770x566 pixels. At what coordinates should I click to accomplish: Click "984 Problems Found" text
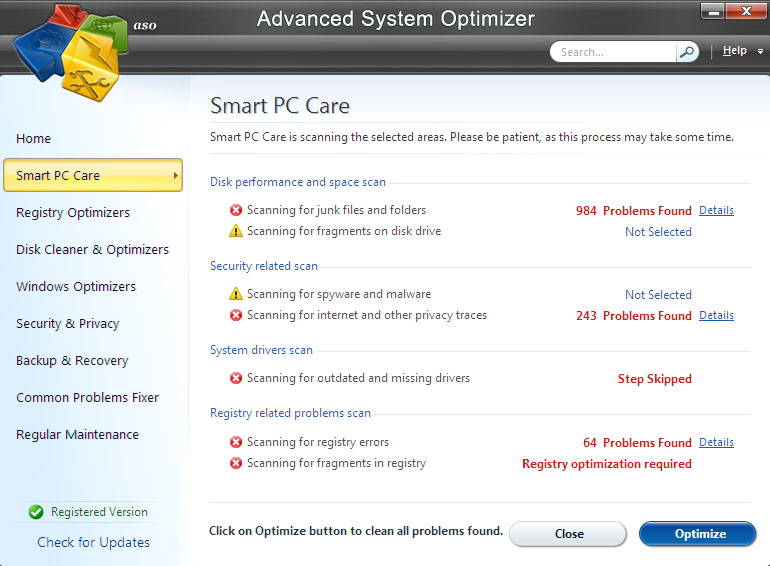(x=633, y=211)
